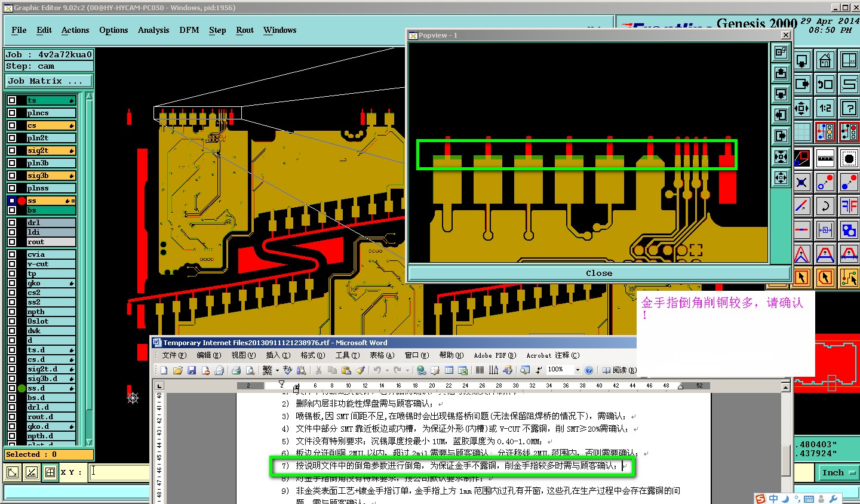Screen dimensions: 860x504
Task: Click the Undo arrow icon in Word
Action: pyautogui.click(x=377, y=370)
